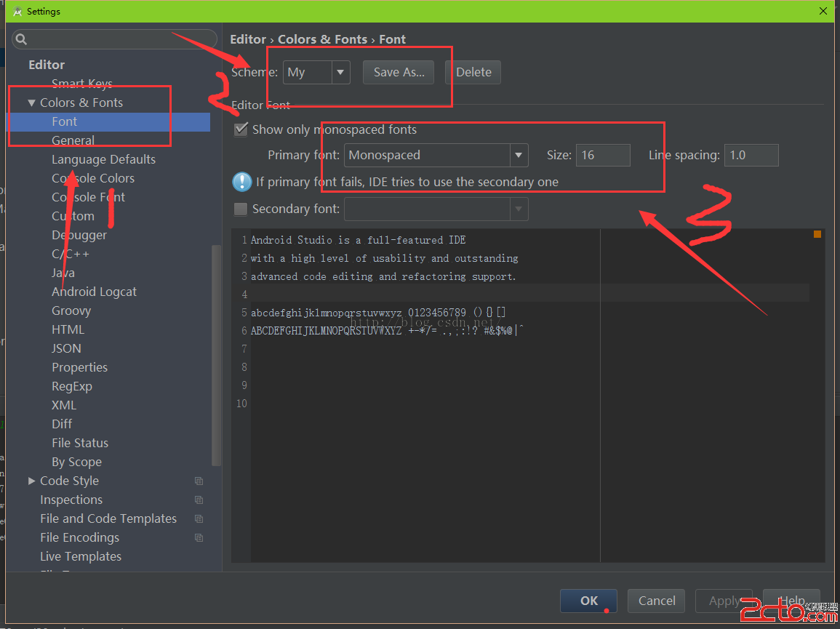Select Groovy in the settings tree
The width and height of the screenshot is (840, 629).
pos(71,311)
